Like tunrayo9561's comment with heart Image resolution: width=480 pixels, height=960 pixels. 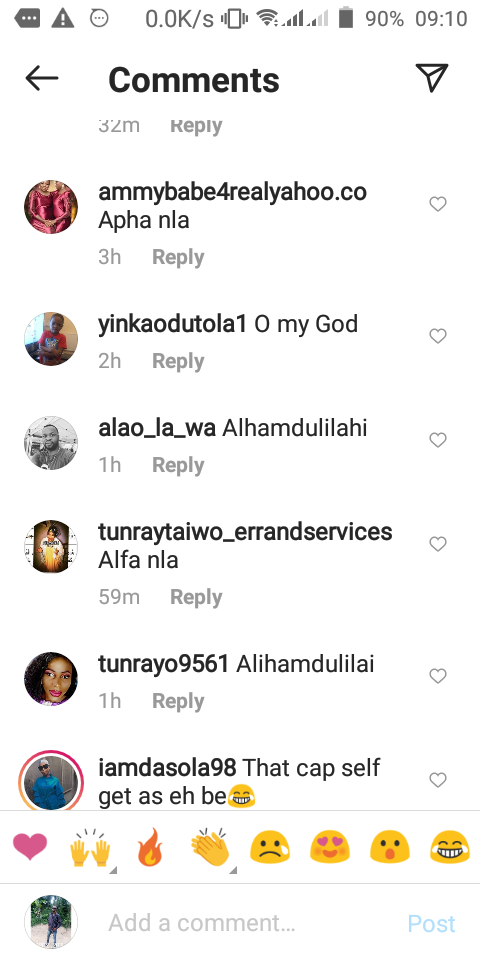tap(438, 676)
